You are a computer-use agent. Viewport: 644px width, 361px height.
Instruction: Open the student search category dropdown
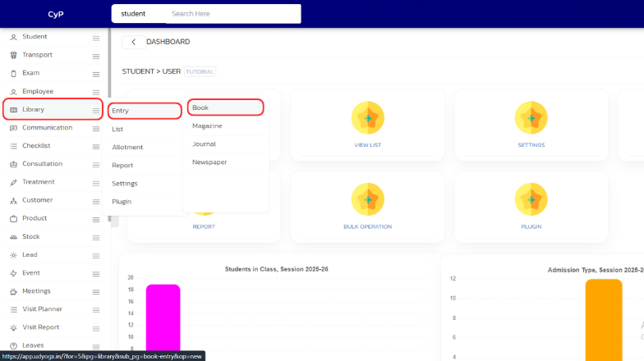[138, 14]
